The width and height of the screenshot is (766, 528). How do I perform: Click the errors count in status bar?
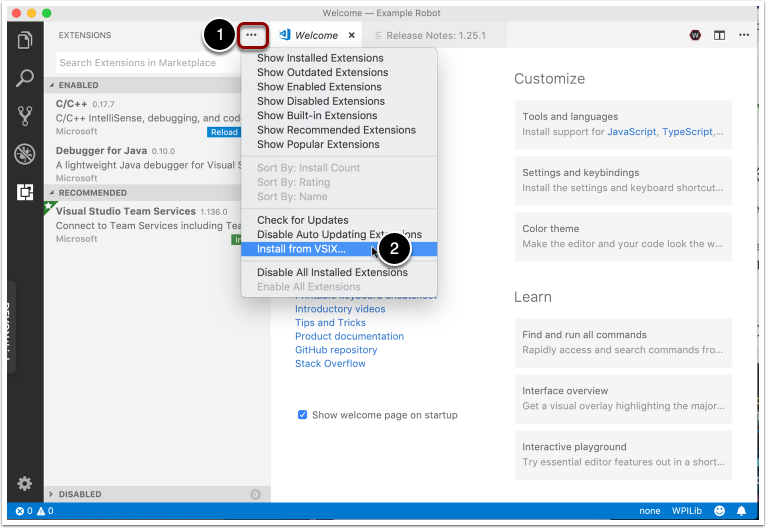tap(24, 511)
